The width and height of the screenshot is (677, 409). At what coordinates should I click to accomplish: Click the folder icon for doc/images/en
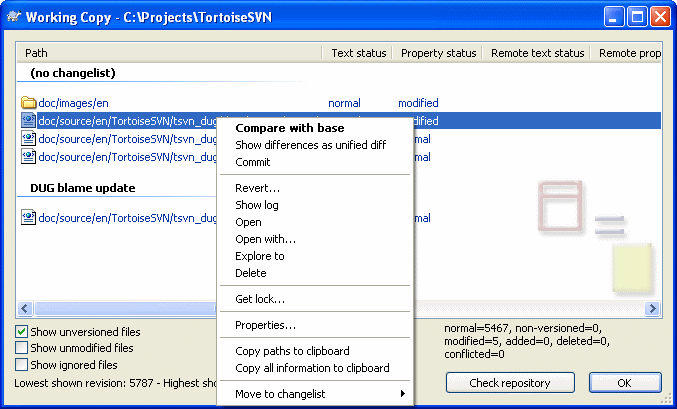(x=28, y=103)
